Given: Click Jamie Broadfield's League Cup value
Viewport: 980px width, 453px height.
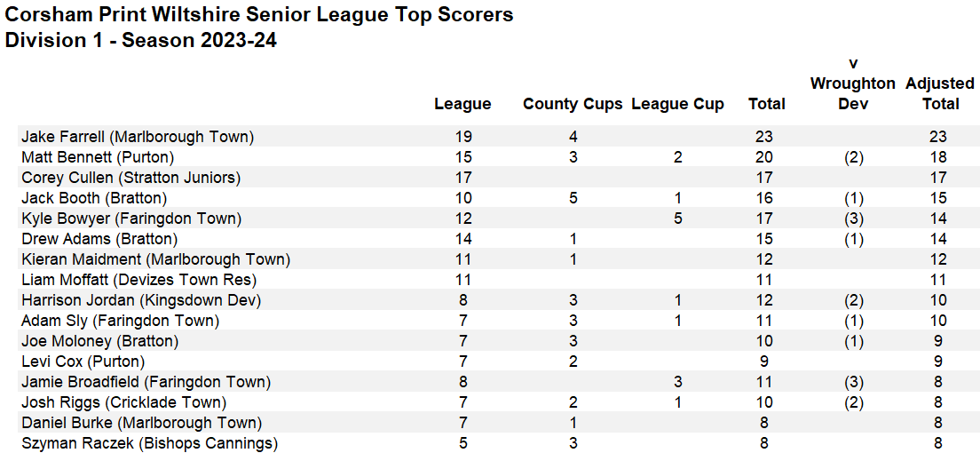Looking at the screenshot, I should point(678,382).
